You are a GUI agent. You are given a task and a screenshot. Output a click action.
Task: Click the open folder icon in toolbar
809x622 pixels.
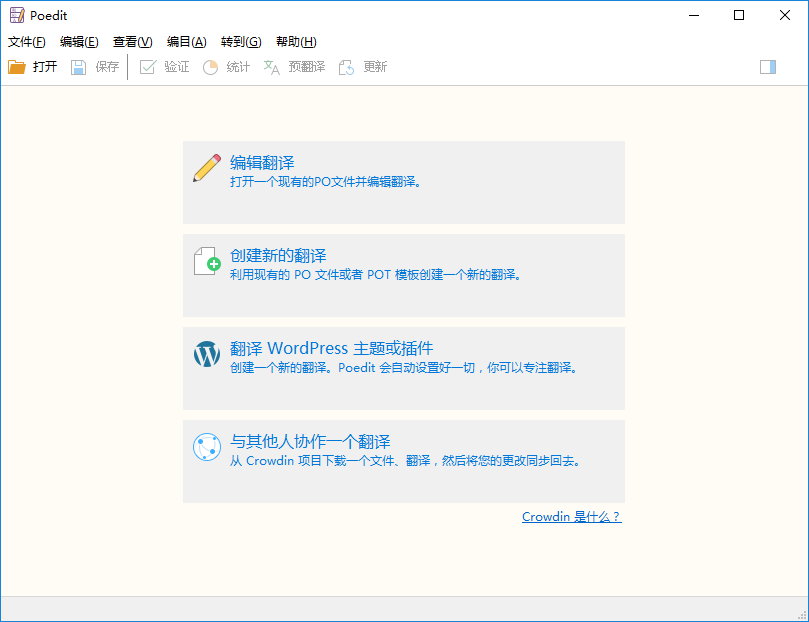(x=17, y=67)
